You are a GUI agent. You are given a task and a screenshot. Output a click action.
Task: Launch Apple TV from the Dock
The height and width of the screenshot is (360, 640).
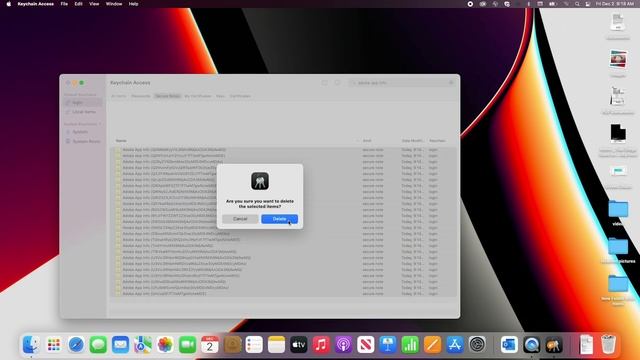pos(299,345)
